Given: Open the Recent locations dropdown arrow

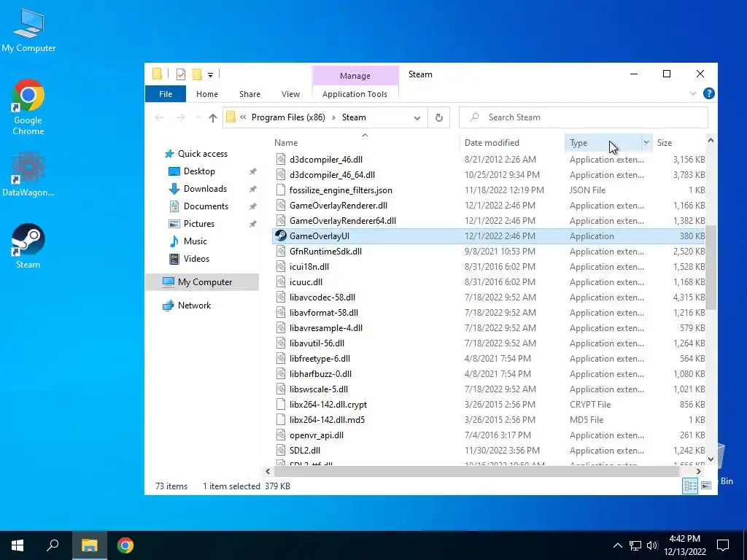Looking at the screenshot, I should tap(198, 117).
